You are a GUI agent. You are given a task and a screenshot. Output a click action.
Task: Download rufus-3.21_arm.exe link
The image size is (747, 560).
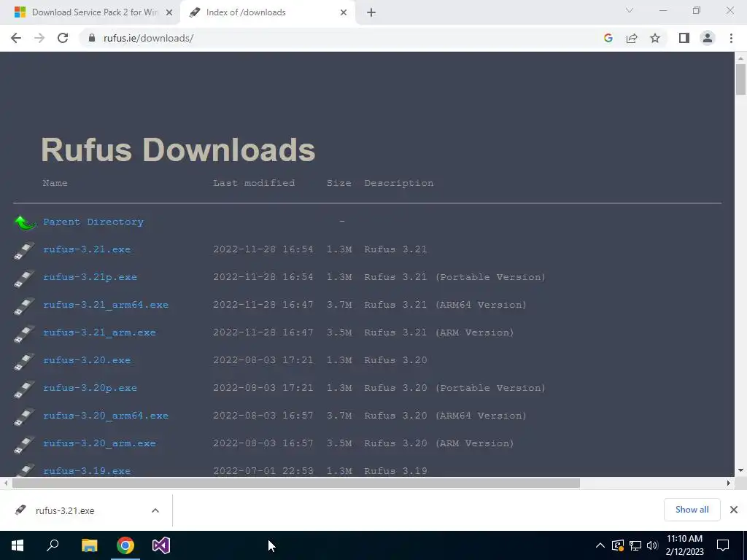tap(99, 332)
